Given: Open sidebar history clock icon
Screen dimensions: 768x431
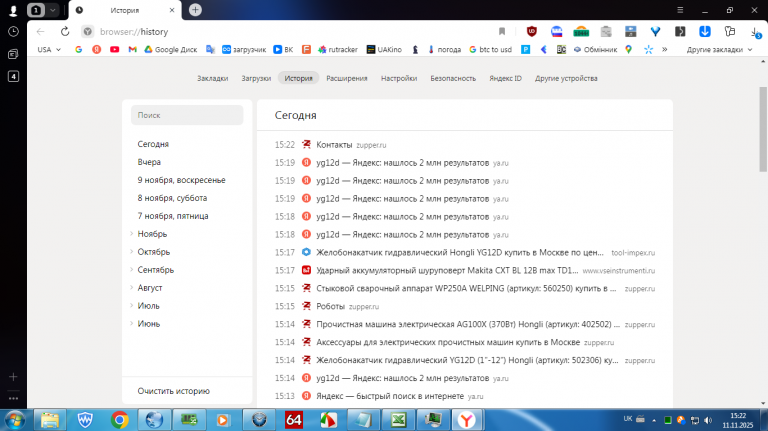Looking at the screenshot, I should point(13,32).
